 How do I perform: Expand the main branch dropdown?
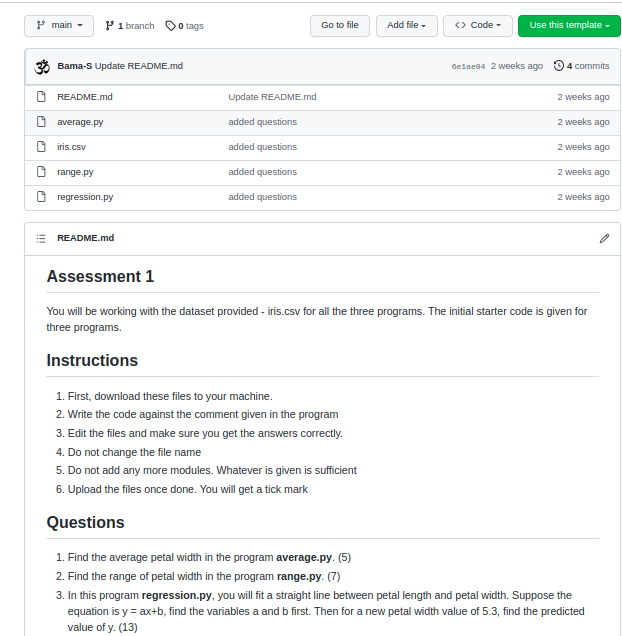pyautogui.click(x=59, y=25)
